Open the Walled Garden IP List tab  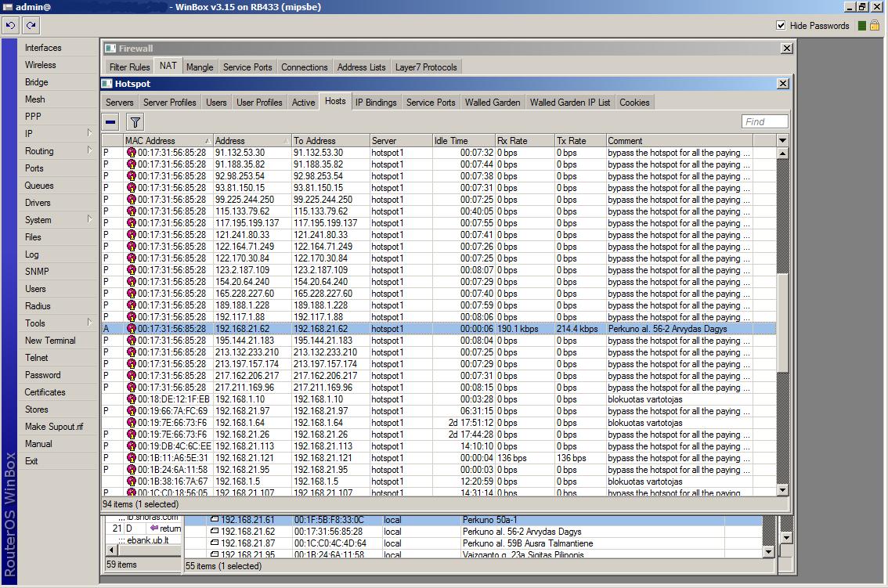(x=570, y=103)
